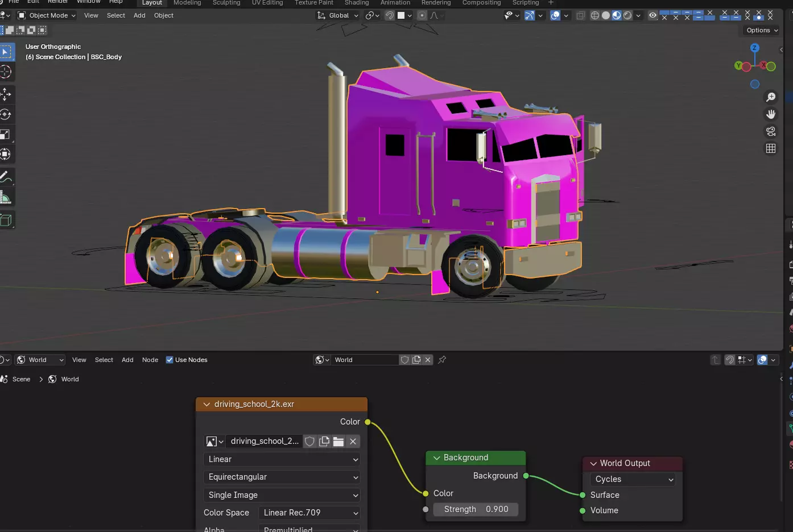This screenshot has height=532, width=793.
Task: Open the Cycles target dropdown in World Output
Action: 633,479
